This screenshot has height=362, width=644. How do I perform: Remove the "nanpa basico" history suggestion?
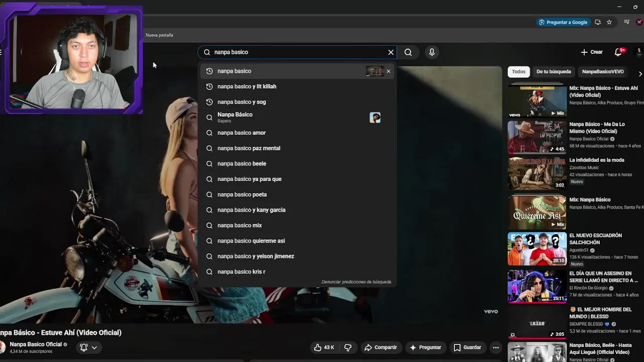(388, 71)
